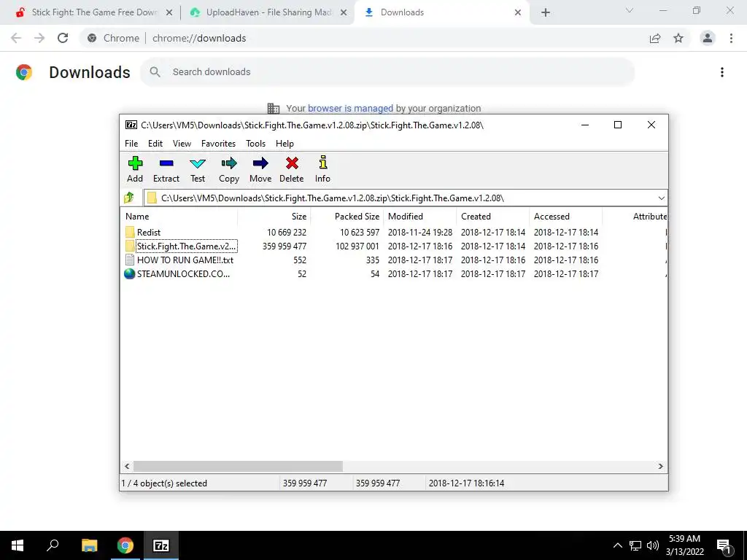Select the STEAMUNLOCKED.CO... globe icon
The image size is (747, 560).
[x=130, y=274]
